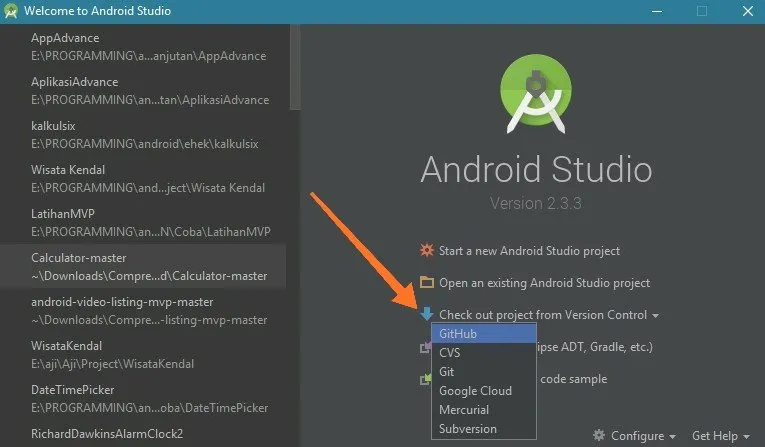Click the Get Help text label
The width and height of the screenshot is (765, 447).
click(715, 435)
